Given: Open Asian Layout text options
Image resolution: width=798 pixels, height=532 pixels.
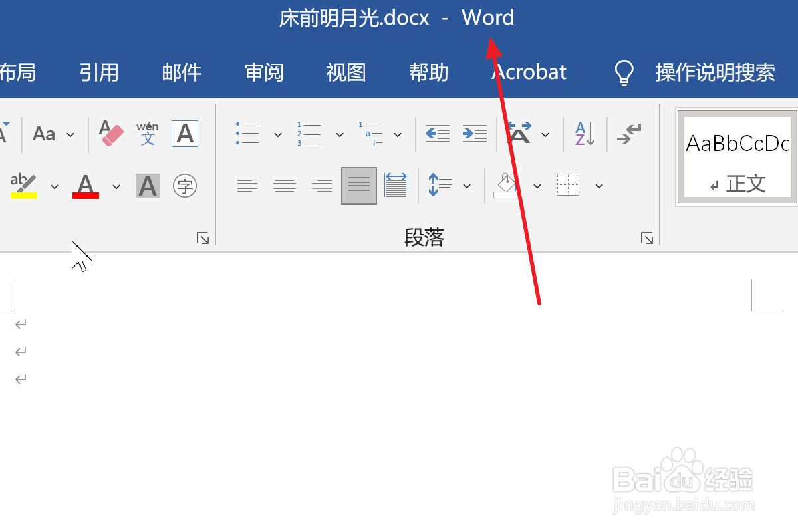Looking at the screenshot, I should click(519, 133).
